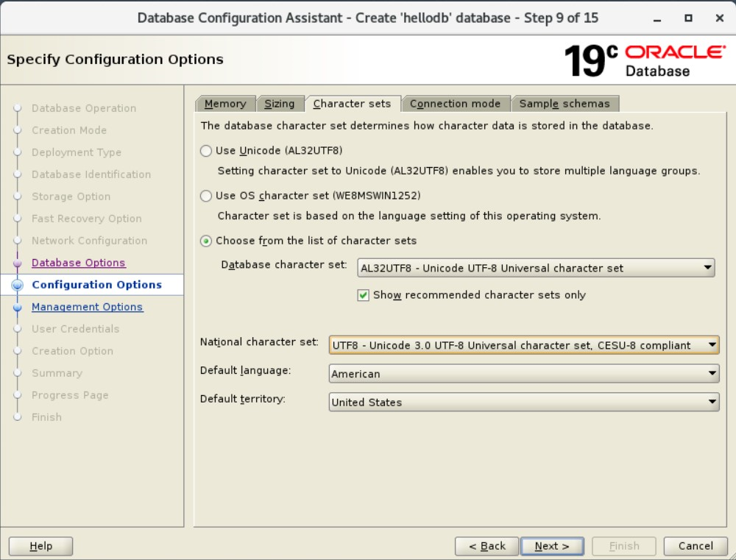Click the Specify Configuration Options heading
The width and height of the screenshot is (736, 560).
pos(115,60)
